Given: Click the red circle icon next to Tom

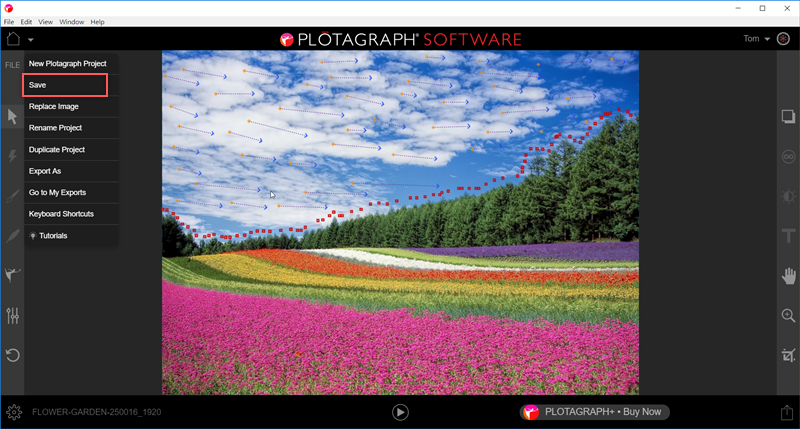Looking at the screenshot, I should click(x=783, y=39).
